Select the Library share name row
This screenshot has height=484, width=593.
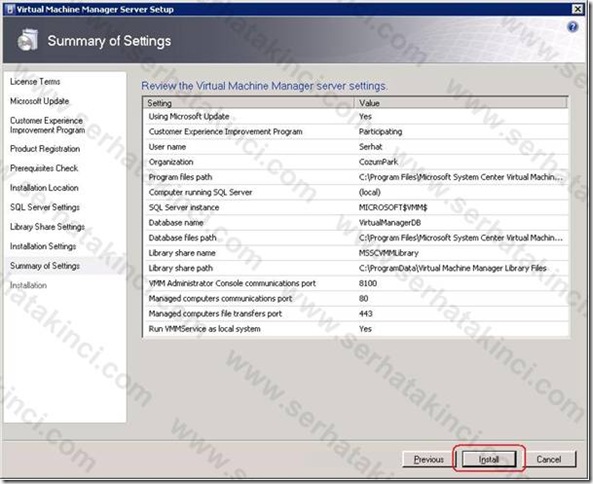click(x=355, y=253)
